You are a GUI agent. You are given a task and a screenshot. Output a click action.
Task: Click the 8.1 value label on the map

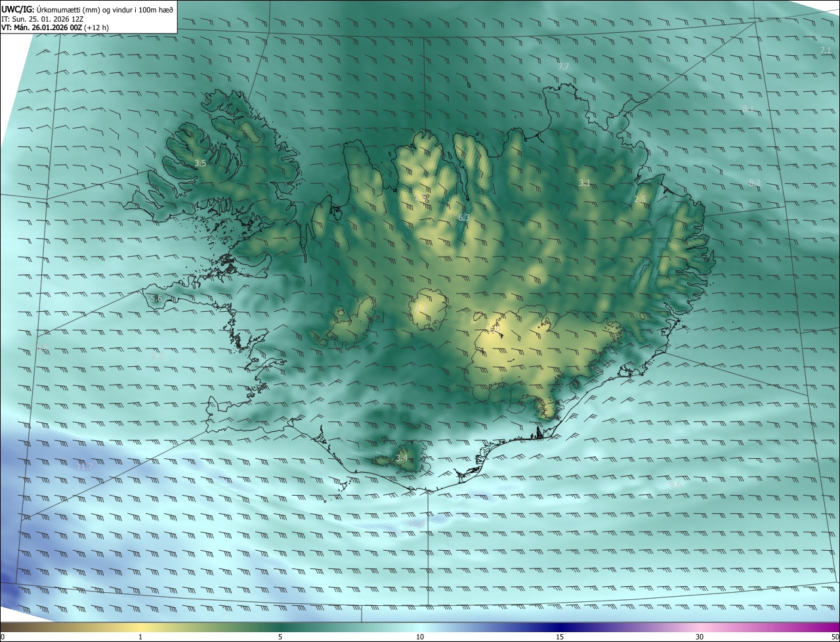(x=748, y=108)
